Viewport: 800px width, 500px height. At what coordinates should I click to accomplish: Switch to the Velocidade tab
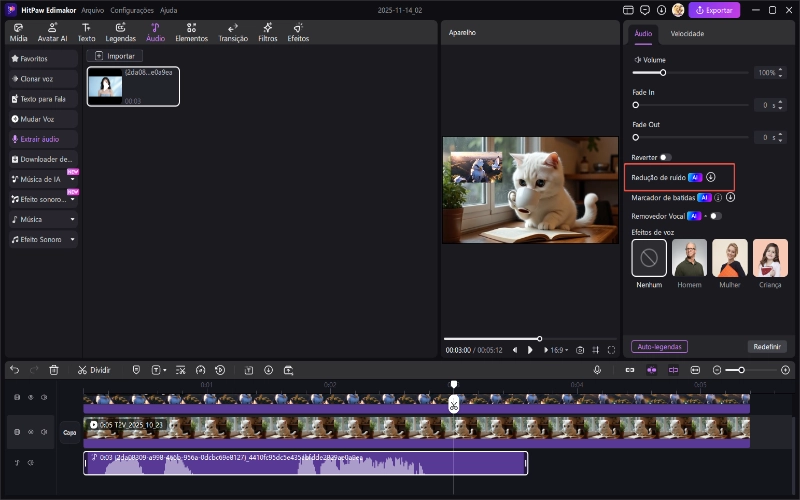tap(687, 33)
